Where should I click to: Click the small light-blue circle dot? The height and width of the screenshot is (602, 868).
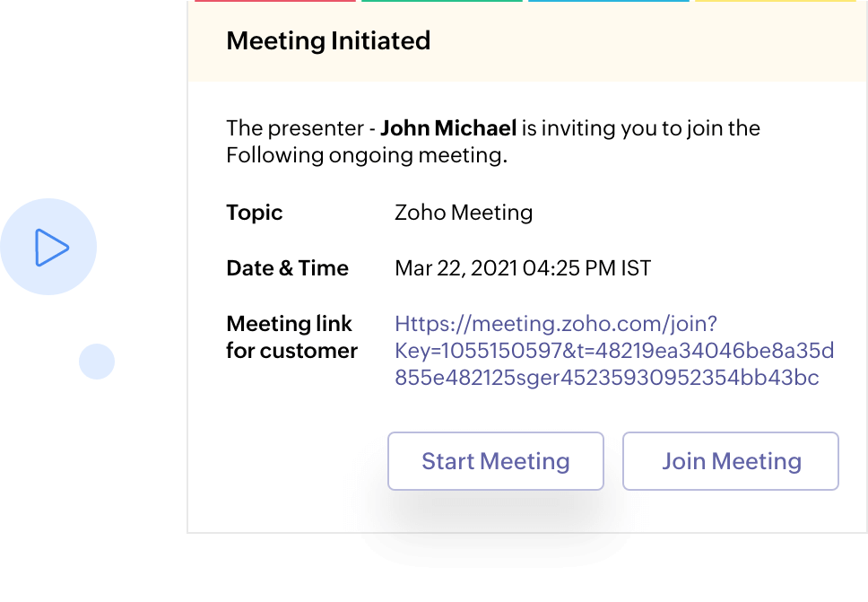click(x=97, y=362)
